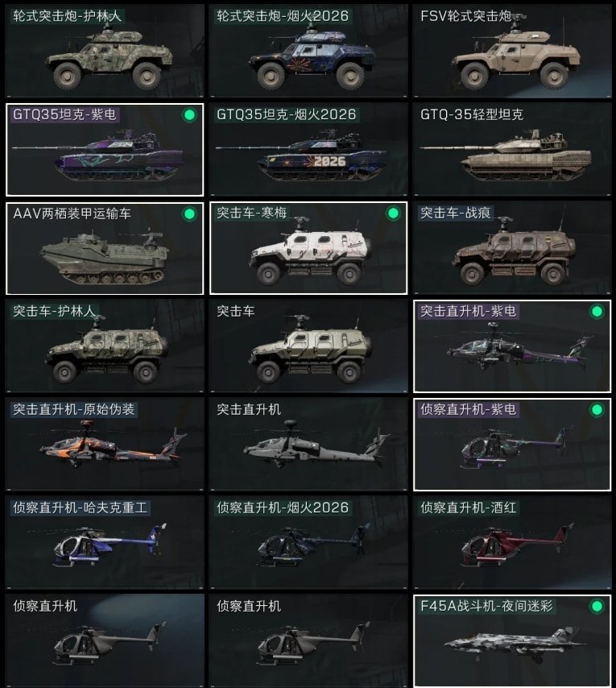Select the 轮式突击炮-护林人 vehicle skin
Screen dimensions: 616x688
click(105, 51)
